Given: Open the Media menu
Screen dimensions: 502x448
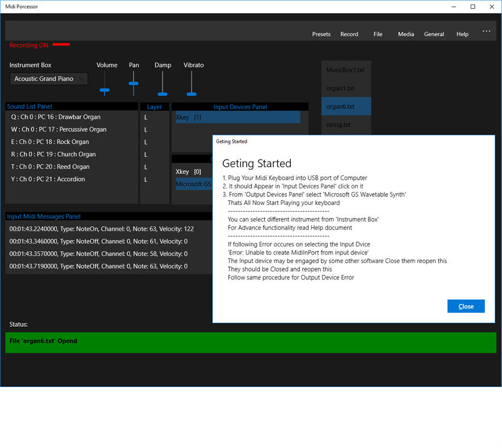Looking at the screenshot, I should point(406,34).
